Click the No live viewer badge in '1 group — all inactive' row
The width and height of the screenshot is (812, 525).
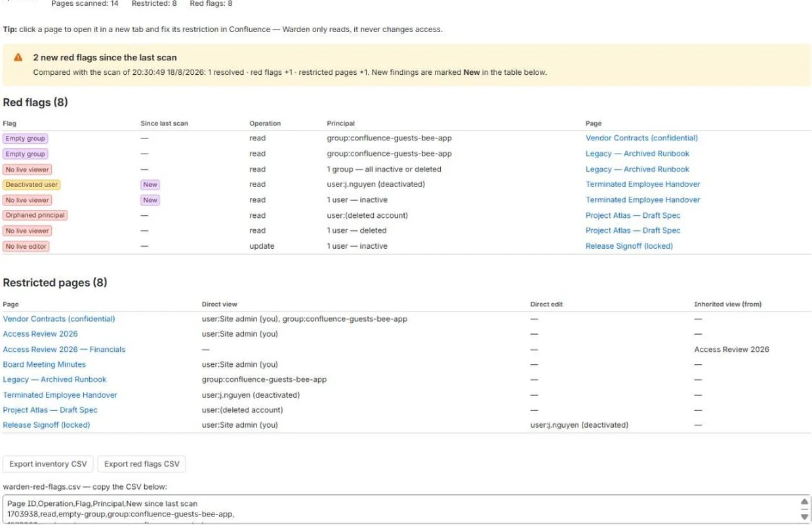point(28,169)
